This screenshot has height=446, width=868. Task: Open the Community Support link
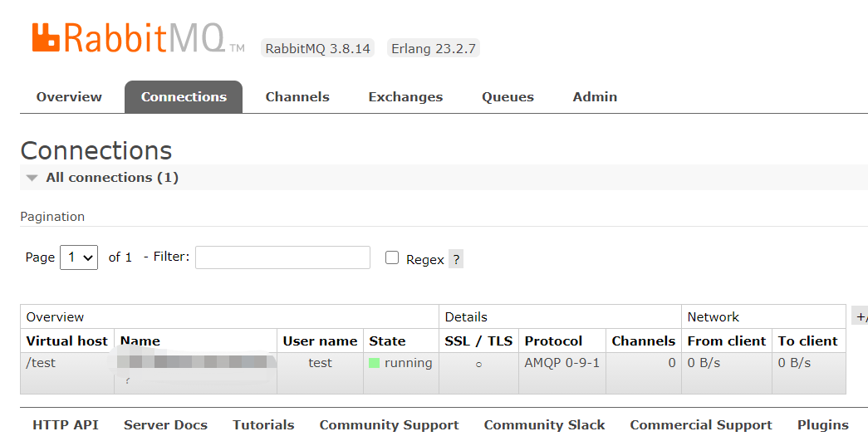click(390, 425)
